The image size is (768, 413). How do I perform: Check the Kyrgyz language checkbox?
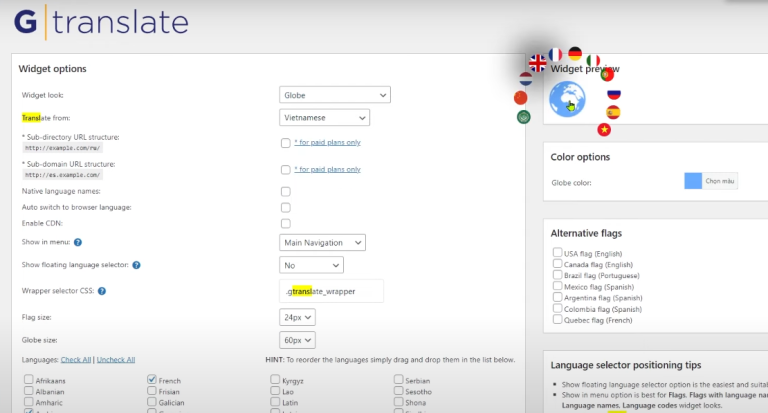tap(275, 379)
